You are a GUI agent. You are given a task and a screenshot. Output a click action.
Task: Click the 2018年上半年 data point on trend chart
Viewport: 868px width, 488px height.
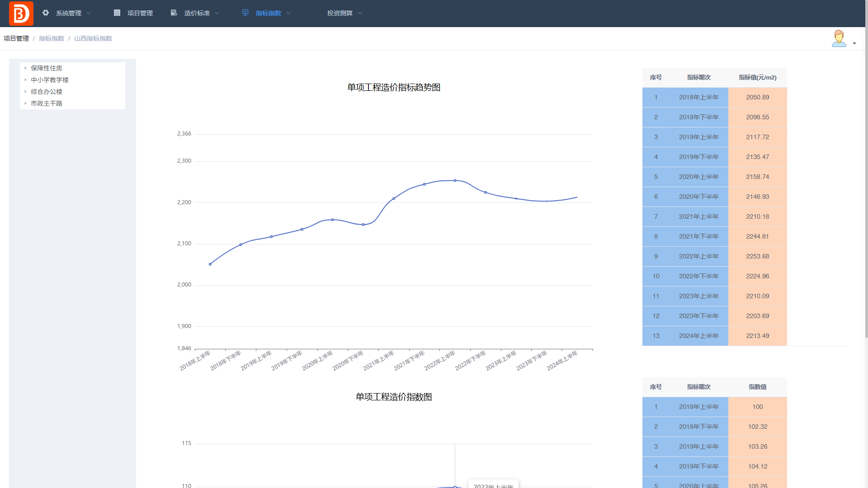click(x=210, y=264)
